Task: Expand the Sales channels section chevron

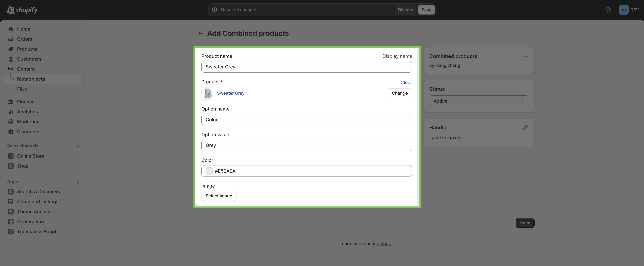Action: pos(78,147)
